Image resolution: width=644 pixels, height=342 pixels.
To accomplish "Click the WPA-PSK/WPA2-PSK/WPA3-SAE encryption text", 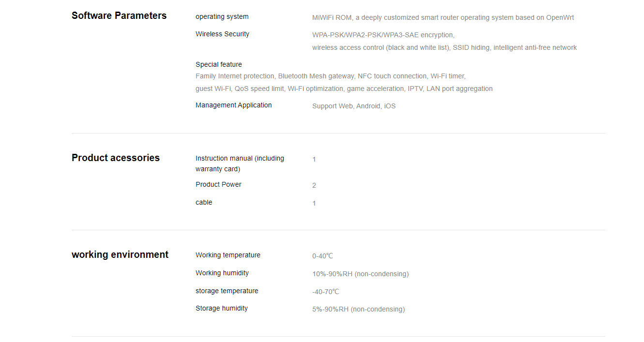I will (383, 35).
